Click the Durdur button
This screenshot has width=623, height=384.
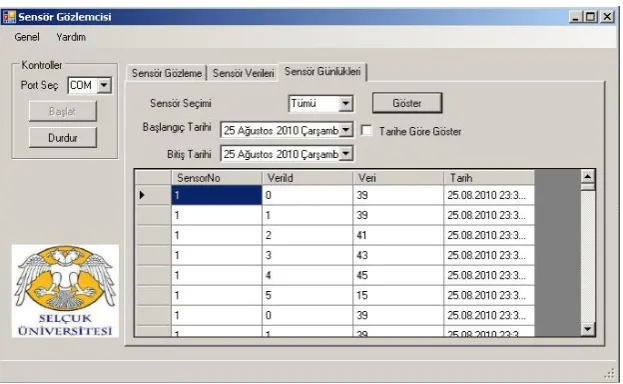(62, 138)
